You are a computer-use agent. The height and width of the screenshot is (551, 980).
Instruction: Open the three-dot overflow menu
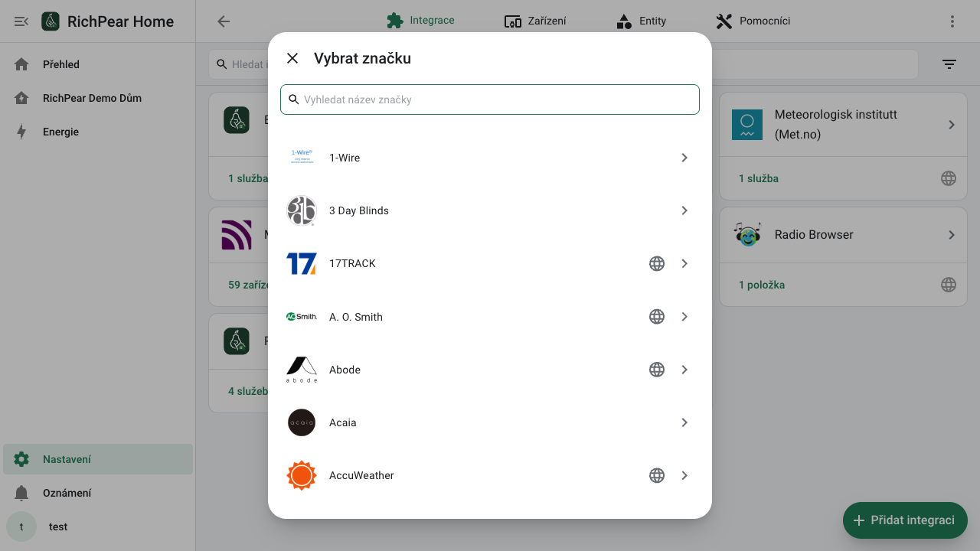point(952,21)
